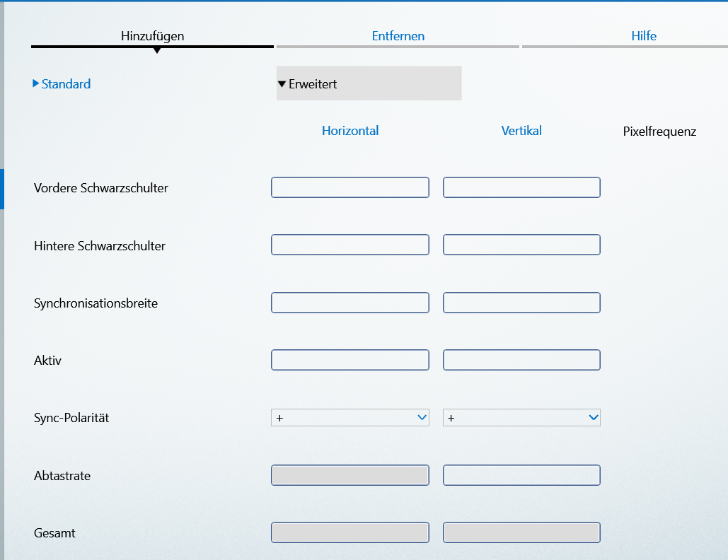Click horizontal Vordere Schwarzschulter field
Screen dimensions: 728x560
[350, 187]
